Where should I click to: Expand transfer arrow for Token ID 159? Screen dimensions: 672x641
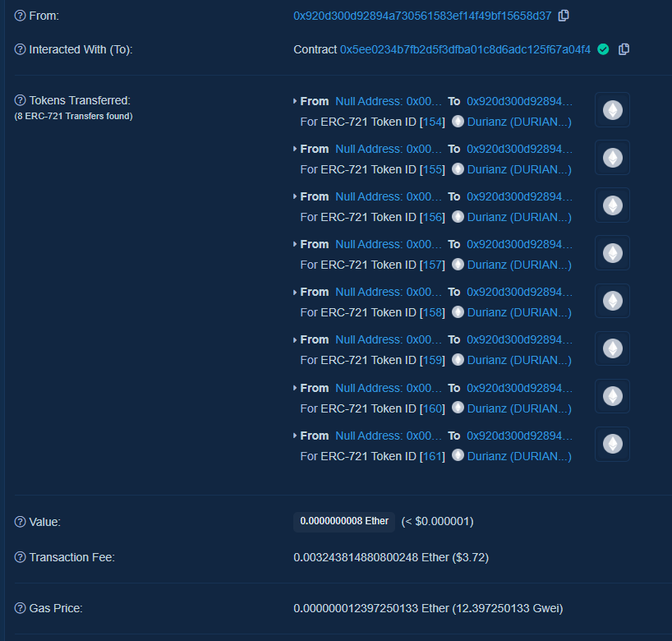pyautogui.click(x=295, y=339)
